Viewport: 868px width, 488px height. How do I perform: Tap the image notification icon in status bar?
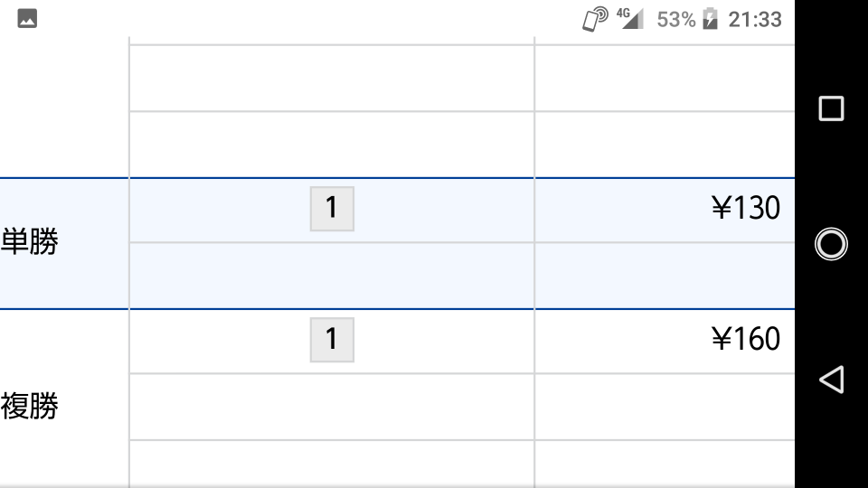[27, 18]
